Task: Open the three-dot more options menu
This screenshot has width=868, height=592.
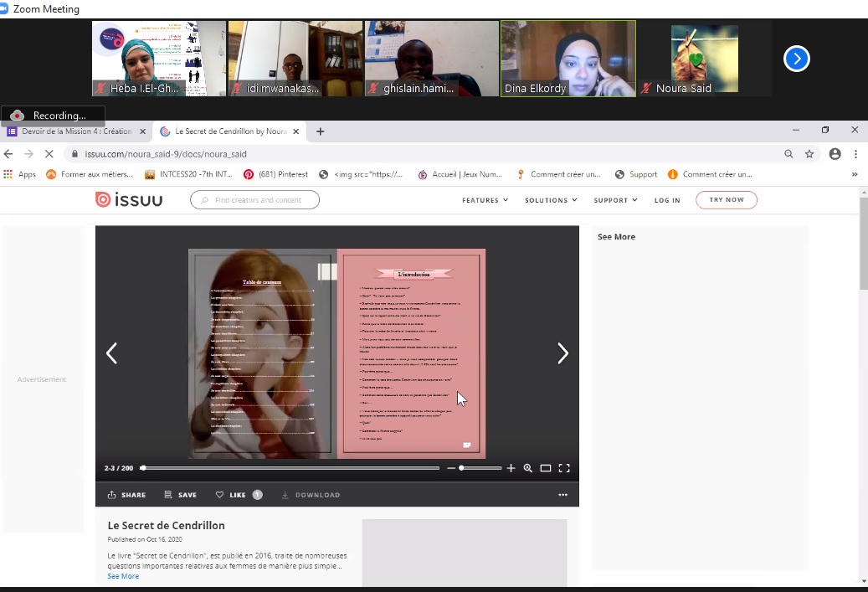Action: 562,495
